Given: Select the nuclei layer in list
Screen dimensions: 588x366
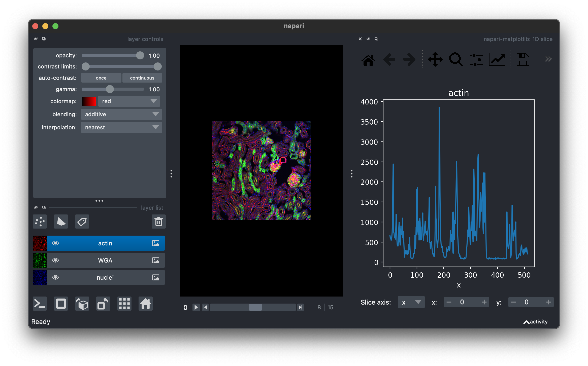Looking at the screenshot, I should click(x=105, y=277).
